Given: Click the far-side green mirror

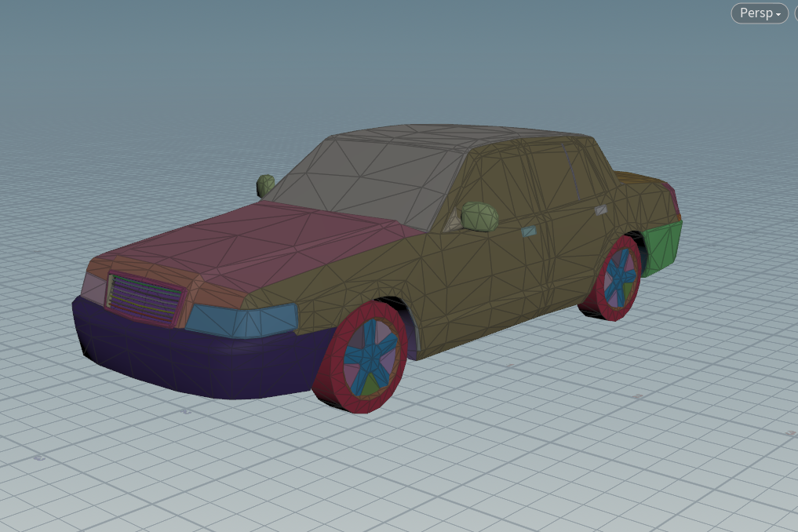Looking at the screenshot, I should point(265,185).
